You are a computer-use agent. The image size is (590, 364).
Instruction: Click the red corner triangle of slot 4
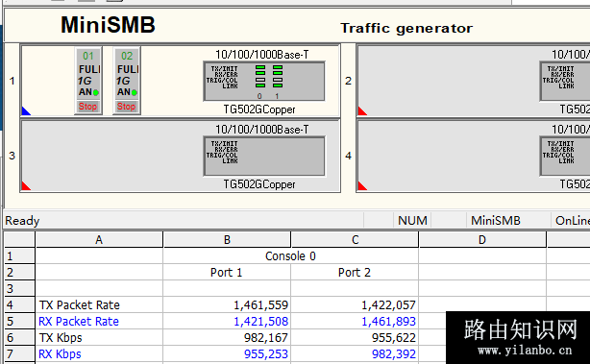pos(361,186)
